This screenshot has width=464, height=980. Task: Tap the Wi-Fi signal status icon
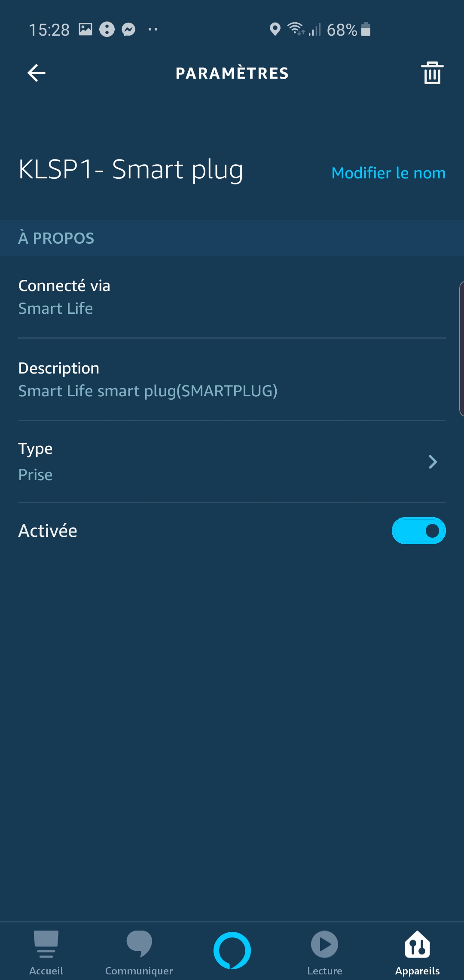pyautogui.click(x=296, y=28)
